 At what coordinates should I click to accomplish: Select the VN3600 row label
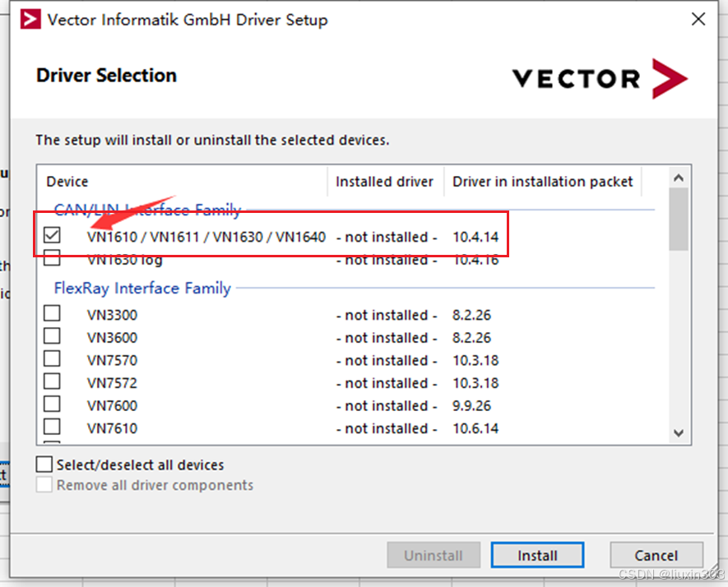113,338
